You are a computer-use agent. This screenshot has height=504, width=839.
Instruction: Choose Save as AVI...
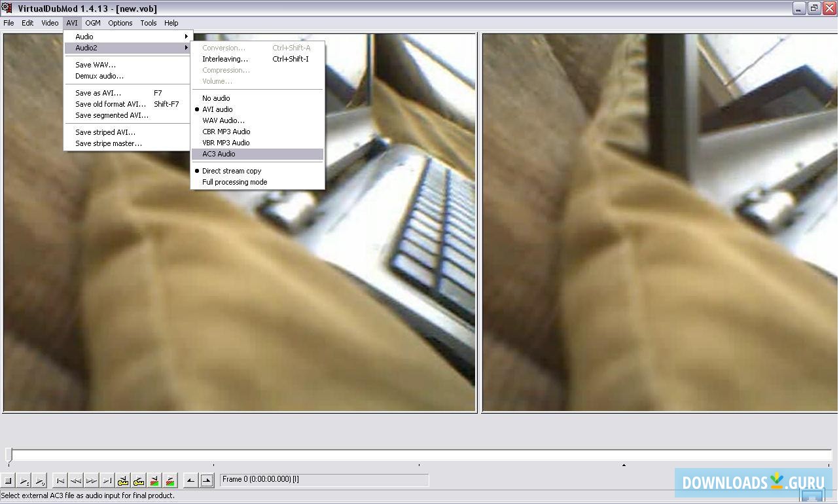(x=128, y=93)
